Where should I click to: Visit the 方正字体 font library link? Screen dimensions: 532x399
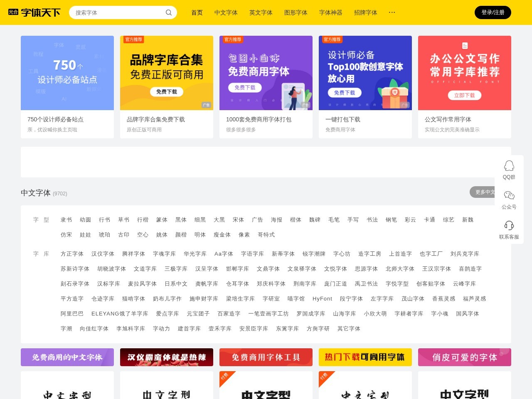point(72,254)
